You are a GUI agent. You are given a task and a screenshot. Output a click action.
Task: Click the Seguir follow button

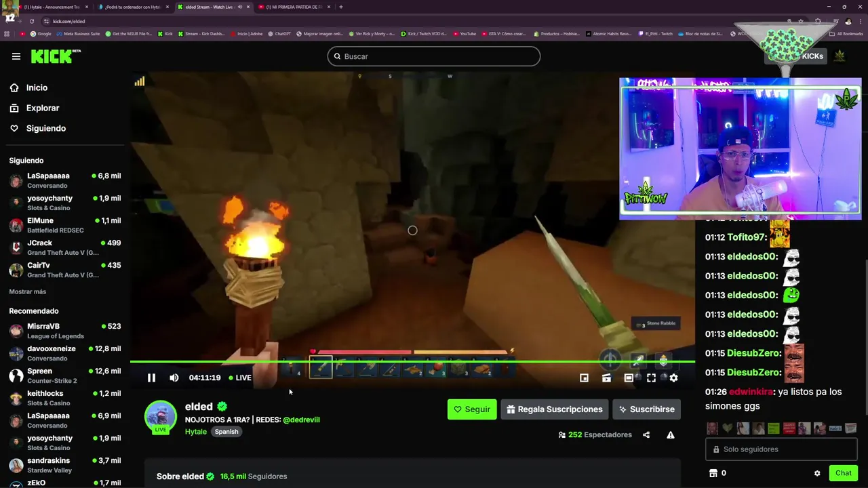[x=472, y=409]
